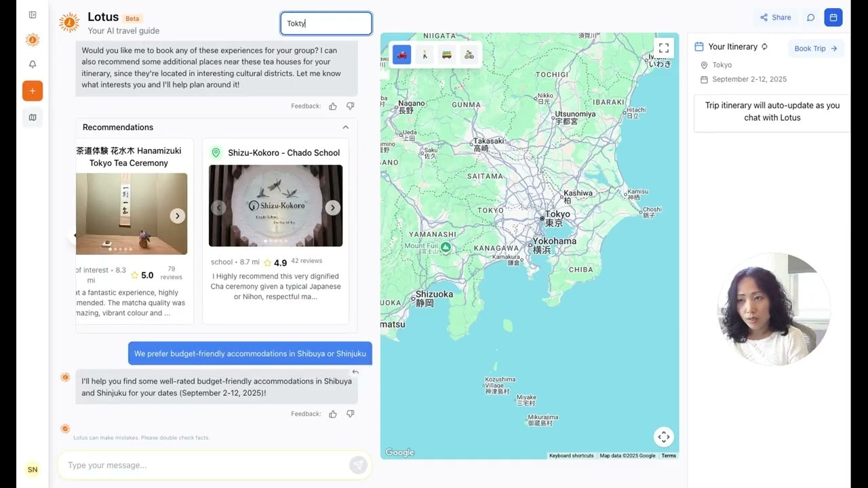Click itinerary auto-update notice
This screenshot has width=868, height=488.
[772, 112]
